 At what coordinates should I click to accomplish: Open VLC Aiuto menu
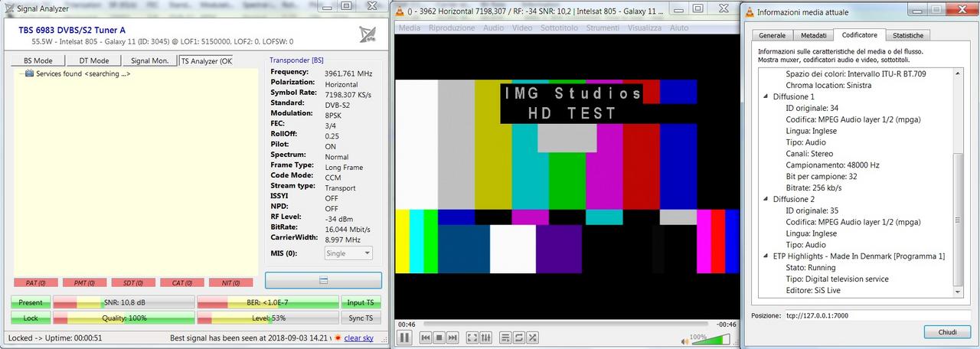coord(679,28)
